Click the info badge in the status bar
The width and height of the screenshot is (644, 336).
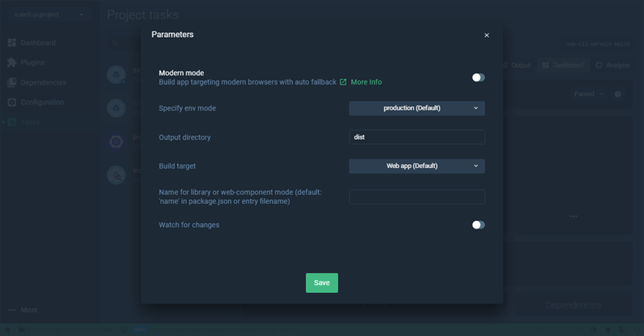point(140,329)
